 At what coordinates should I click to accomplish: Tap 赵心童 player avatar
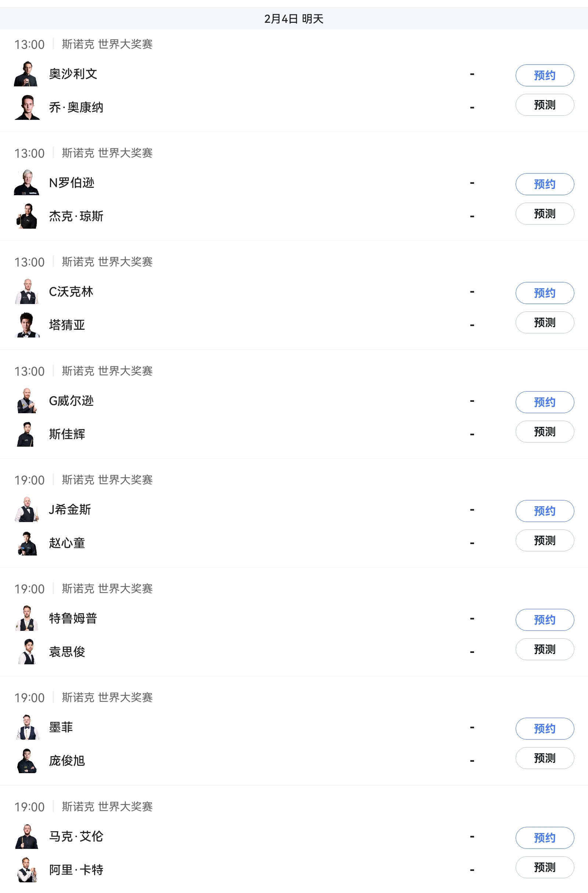27,543
